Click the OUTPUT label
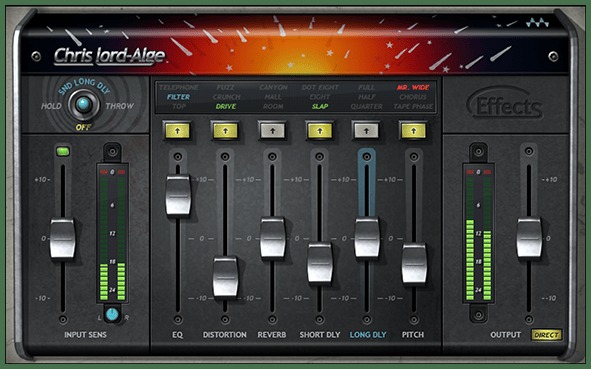591x369 pixels. pos(505,335)
